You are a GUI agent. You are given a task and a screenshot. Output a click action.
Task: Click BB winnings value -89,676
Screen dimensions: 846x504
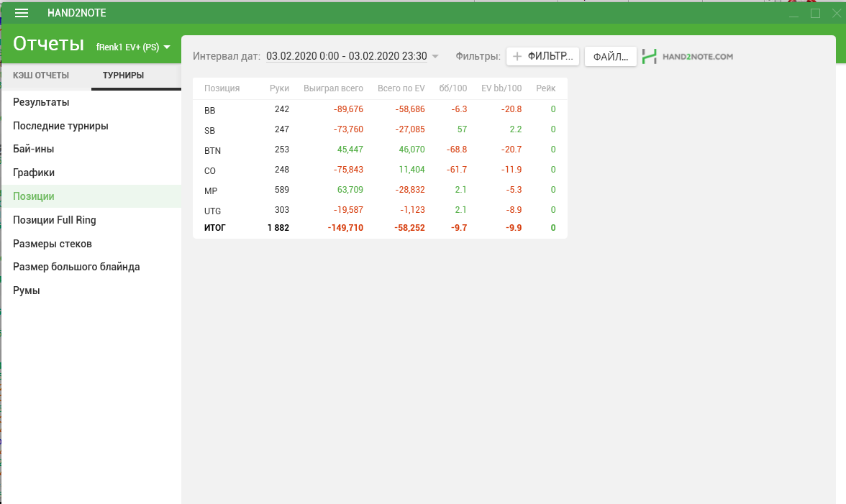[x=348, y=109]
